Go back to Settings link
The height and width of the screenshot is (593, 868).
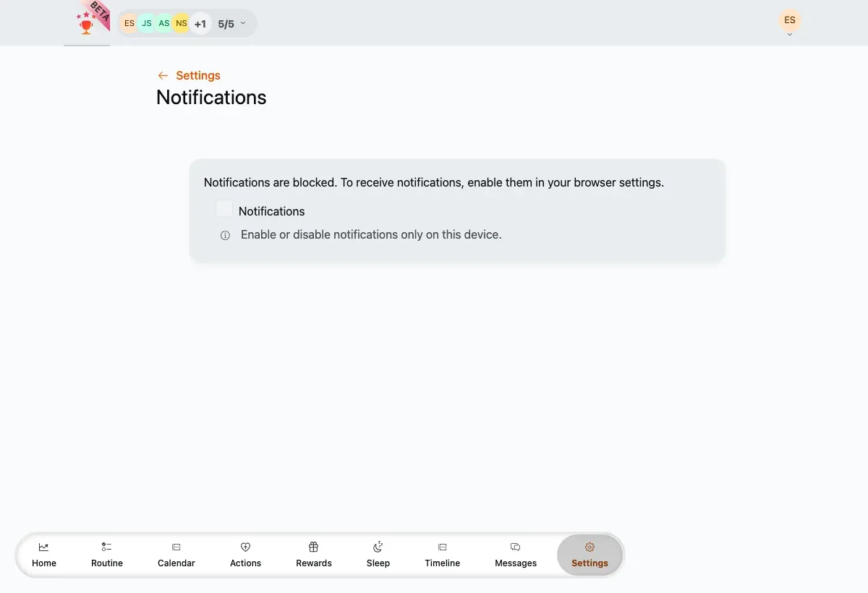pyautogui.click(x=198, y=75)
